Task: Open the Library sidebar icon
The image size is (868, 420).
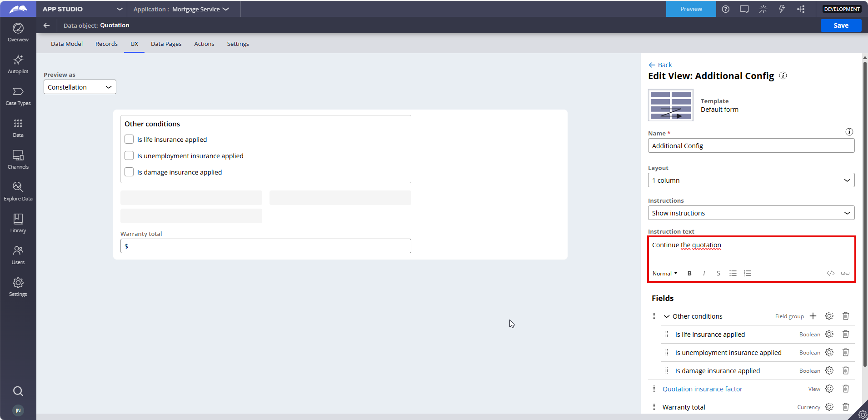Action: click(x=18, y=224)
